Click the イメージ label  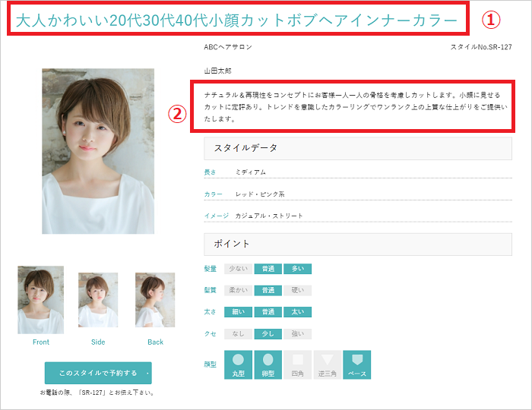pyautogui.click(x=216, y=216)
